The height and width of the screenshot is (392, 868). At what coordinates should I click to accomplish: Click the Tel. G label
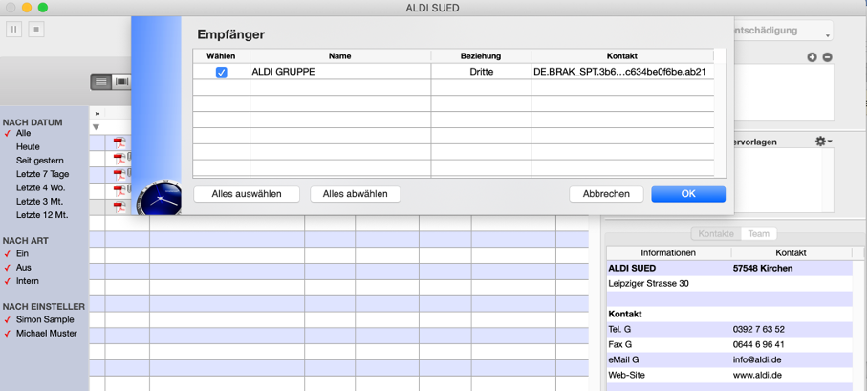619,330
